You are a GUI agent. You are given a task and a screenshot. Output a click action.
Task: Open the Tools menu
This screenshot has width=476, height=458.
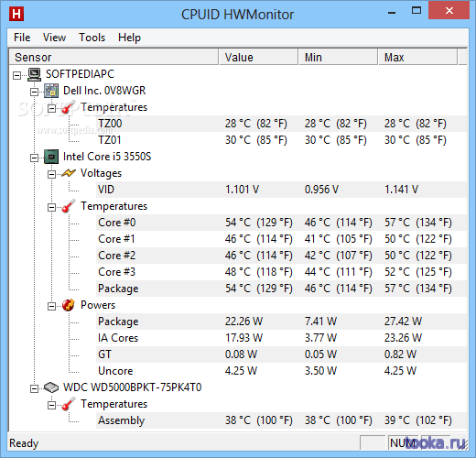click(x=92, y=38)
